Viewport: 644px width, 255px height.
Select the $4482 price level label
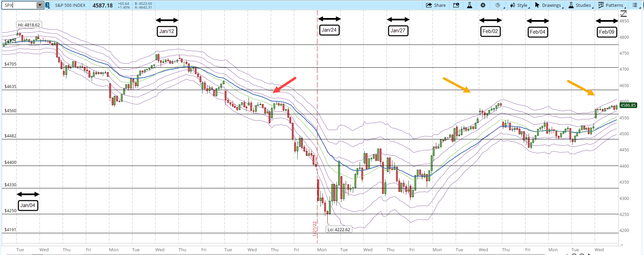point(10,136)
